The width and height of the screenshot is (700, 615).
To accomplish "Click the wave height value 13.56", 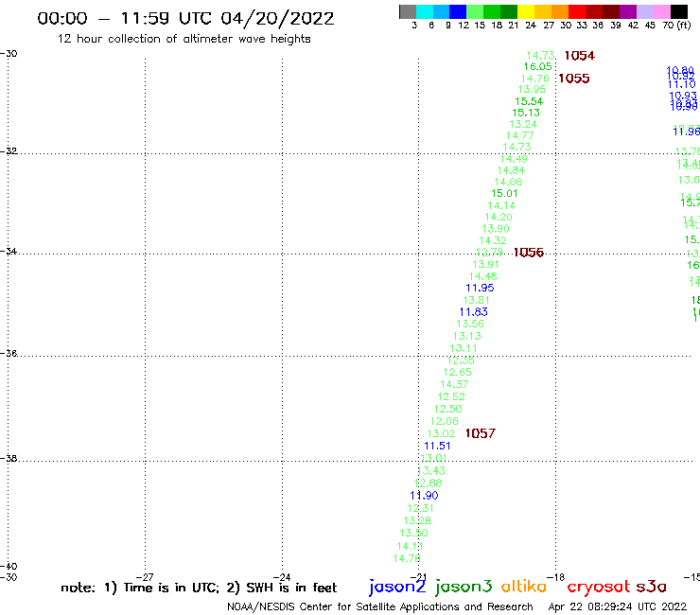I will [470, 324].
